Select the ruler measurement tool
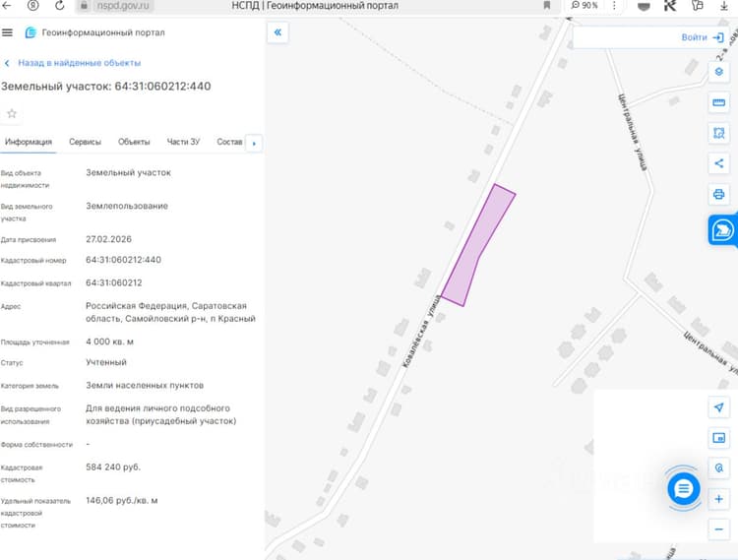This screenshot has width=738, height=560. pyautogui.click(x=718, y=102)
